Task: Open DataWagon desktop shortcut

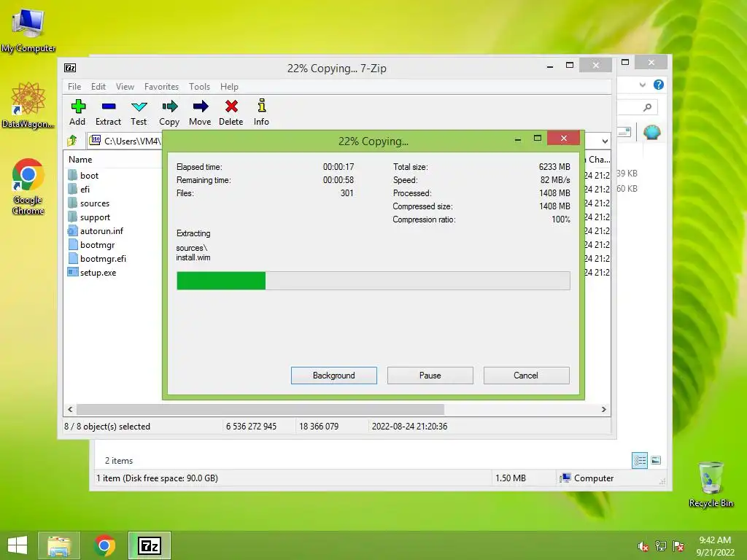Action: pyautogui.click(x=28, y=105)
